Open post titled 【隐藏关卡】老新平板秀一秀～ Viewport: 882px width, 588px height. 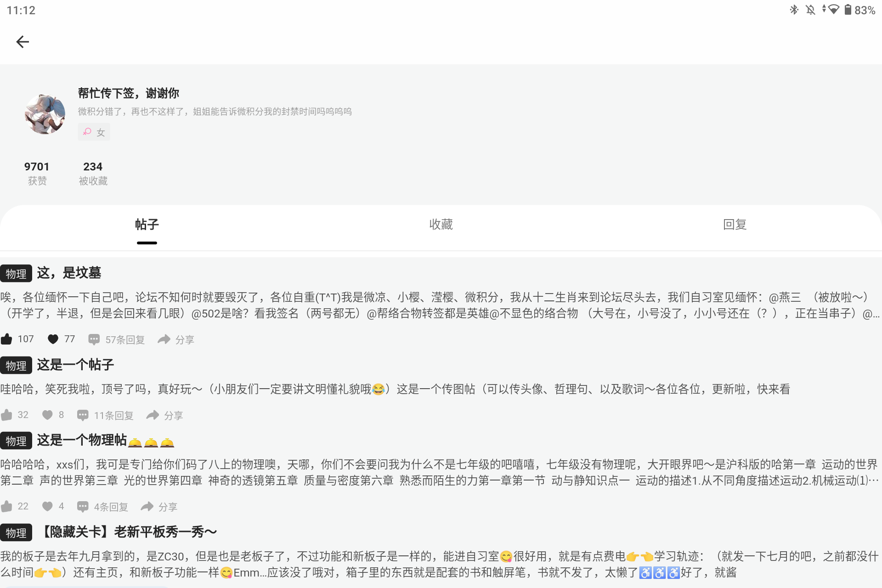point(129,532)
